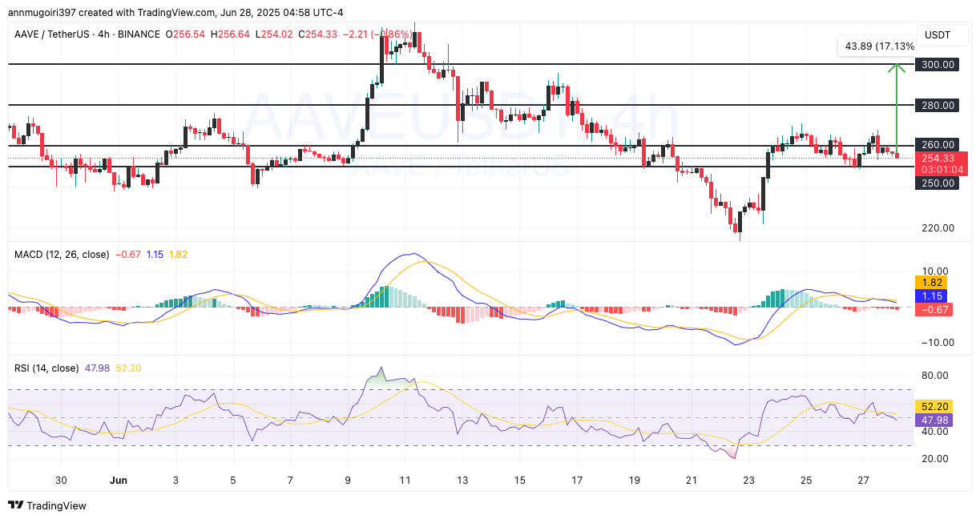
Task: Click the 20.00 RSI axis value
Action: 937,458
